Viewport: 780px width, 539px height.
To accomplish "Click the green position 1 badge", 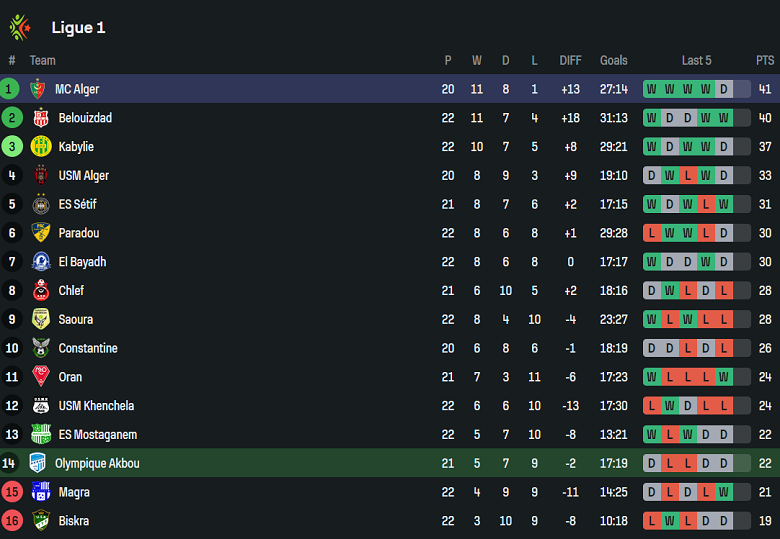I will (x=11, y=89).
